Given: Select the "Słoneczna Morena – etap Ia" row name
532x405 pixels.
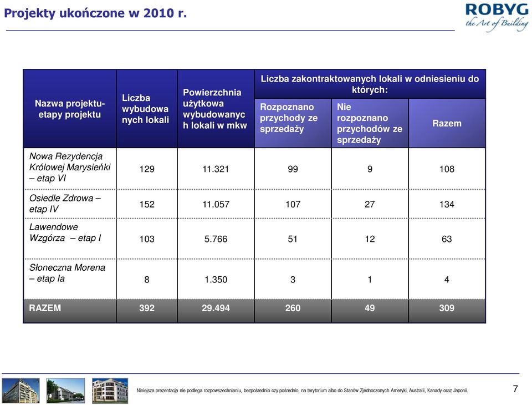Looking at the screenshot, I should [67, 273].
